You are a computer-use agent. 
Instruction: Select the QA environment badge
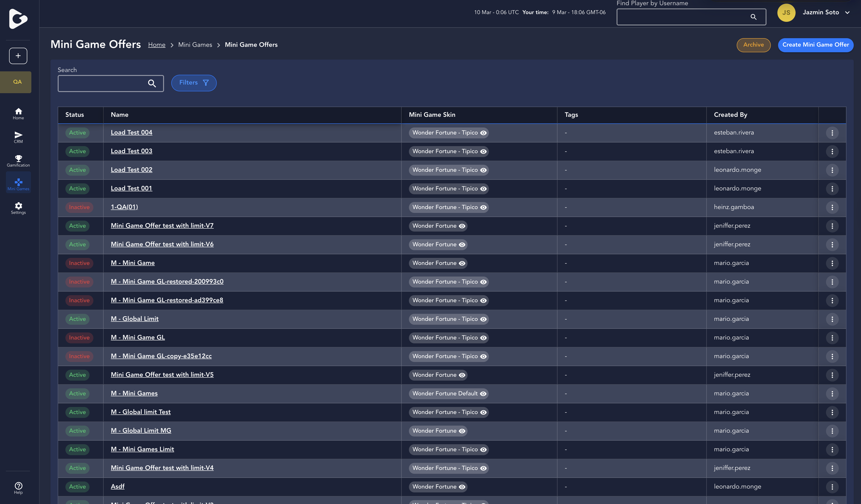[x=17, y=82]
